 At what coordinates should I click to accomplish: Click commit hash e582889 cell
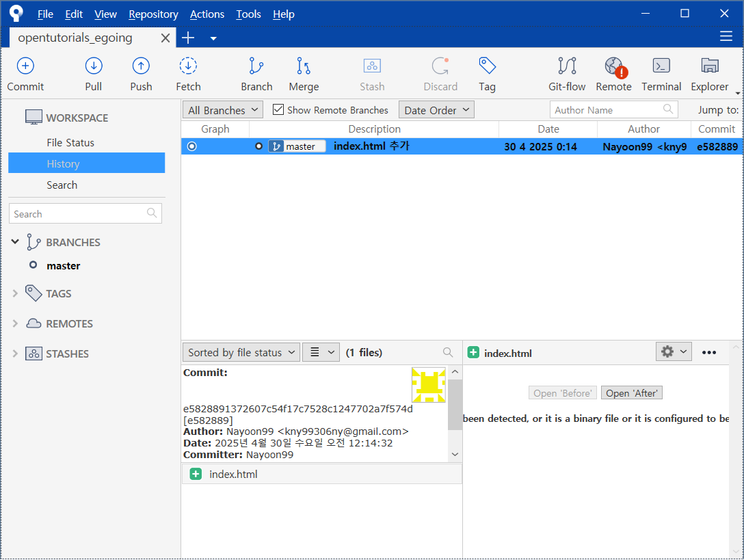coord(717,146)
